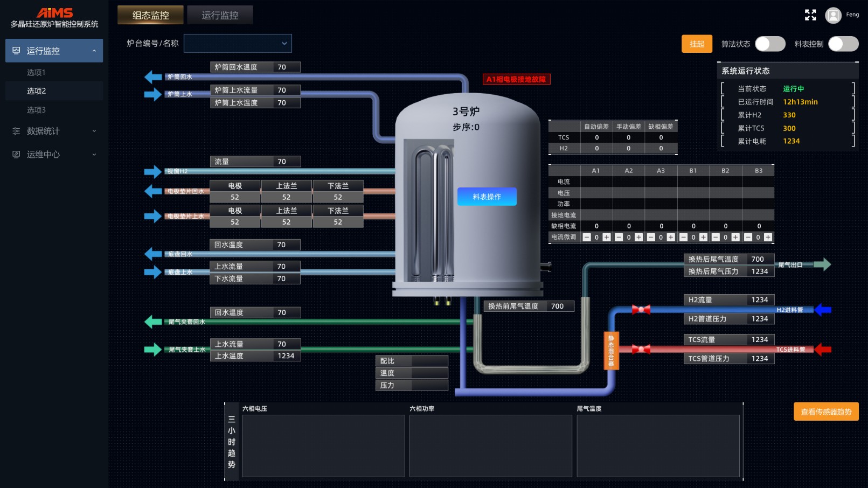Toggle the 算法状态 switch
868x488 pixels.
click(770, 44)
